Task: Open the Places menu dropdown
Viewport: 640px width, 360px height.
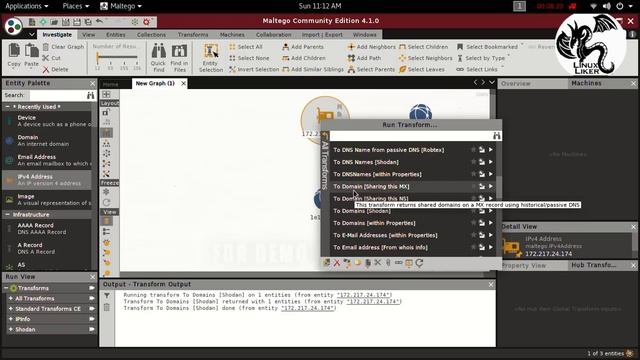Action: click(x=76, y=6)
